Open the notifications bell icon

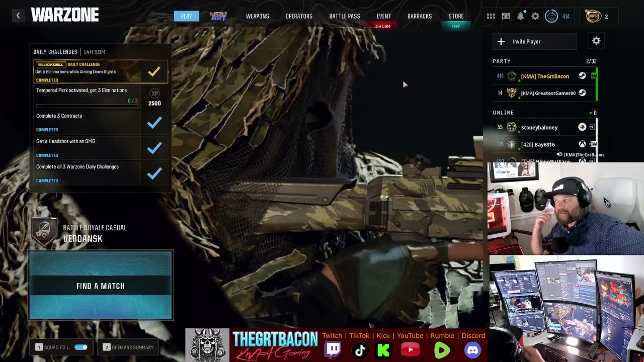pos(521,16)
